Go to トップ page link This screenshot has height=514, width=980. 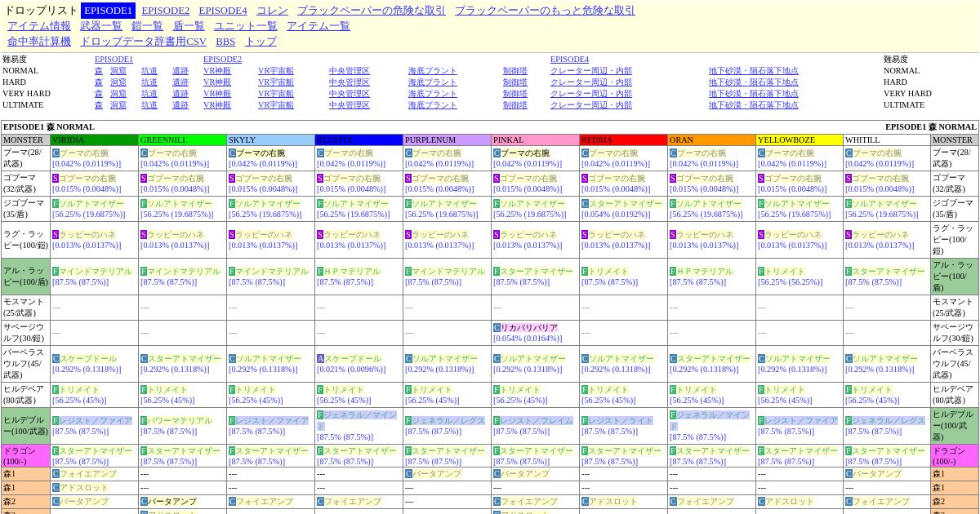[261, 42]
